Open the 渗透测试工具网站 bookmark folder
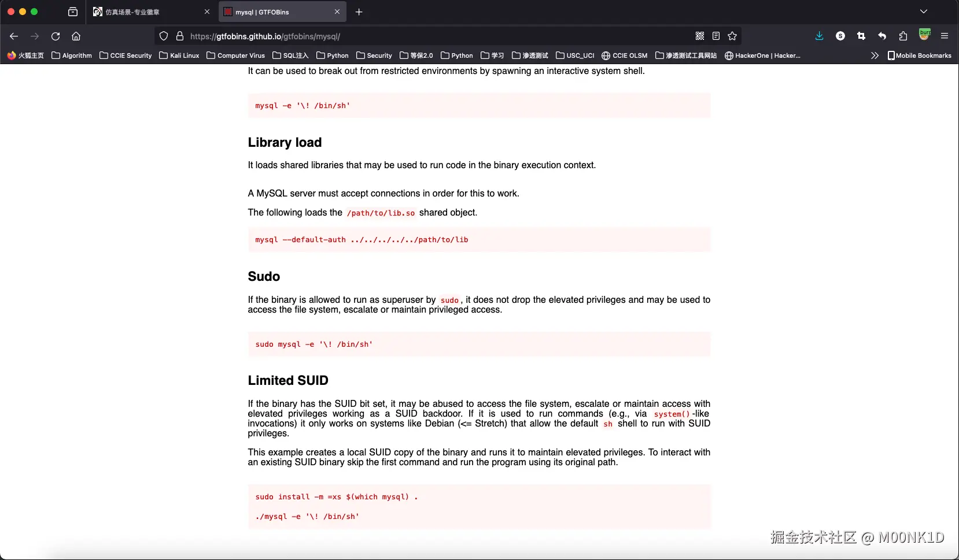This screenshot has width=959, height=560. [686, 55]
